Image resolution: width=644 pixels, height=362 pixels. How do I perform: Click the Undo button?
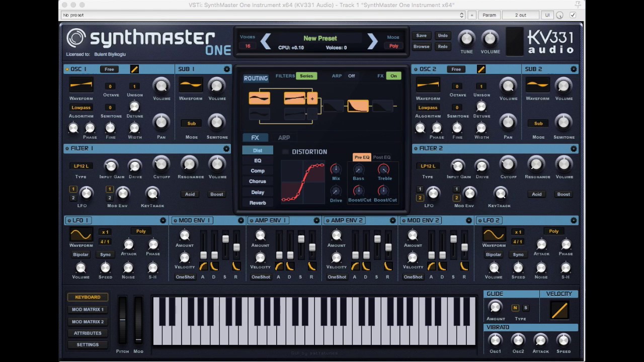(443, 36)
